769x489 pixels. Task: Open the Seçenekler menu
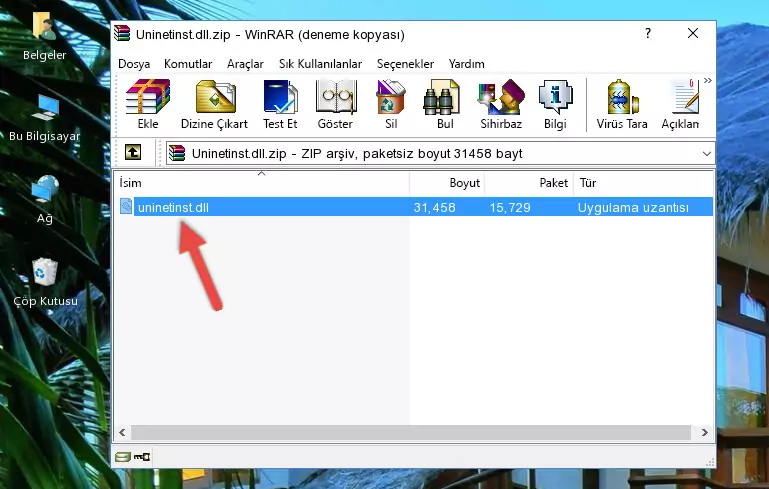(405, 64)
